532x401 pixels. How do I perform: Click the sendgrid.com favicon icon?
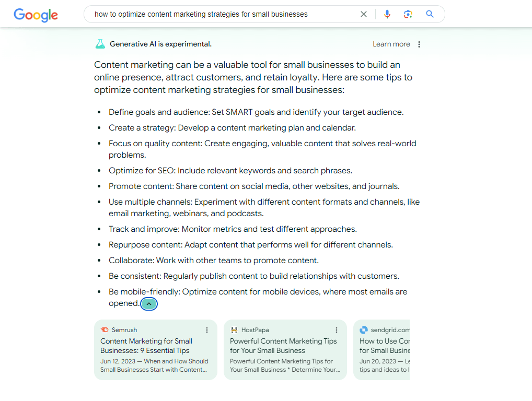(x=364, y=330)
